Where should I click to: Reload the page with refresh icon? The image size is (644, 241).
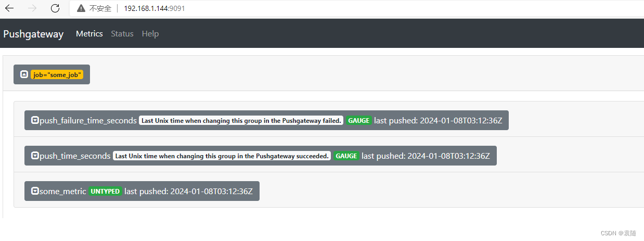point(55,8)
